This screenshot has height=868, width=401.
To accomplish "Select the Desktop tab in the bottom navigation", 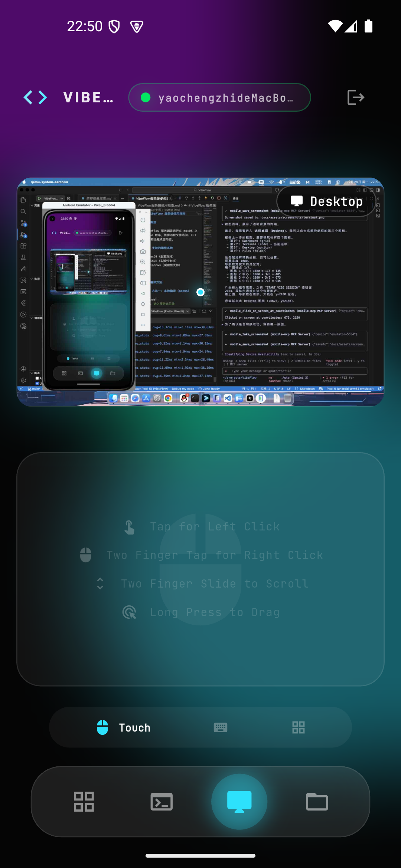I will (239, 802).
